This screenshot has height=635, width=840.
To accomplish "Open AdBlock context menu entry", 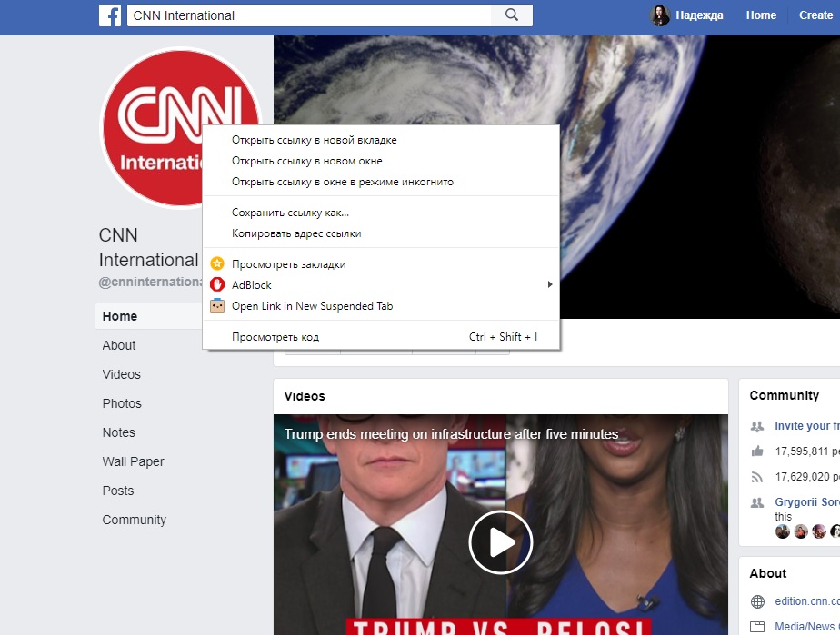I will coord(381,285).
